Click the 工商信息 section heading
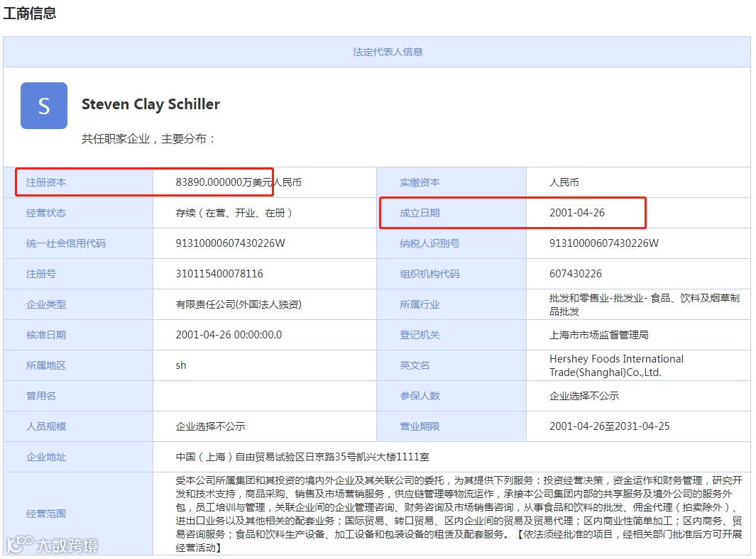This screenshot has height=559, width=756. pyautogui.click(x=30, y=13)
